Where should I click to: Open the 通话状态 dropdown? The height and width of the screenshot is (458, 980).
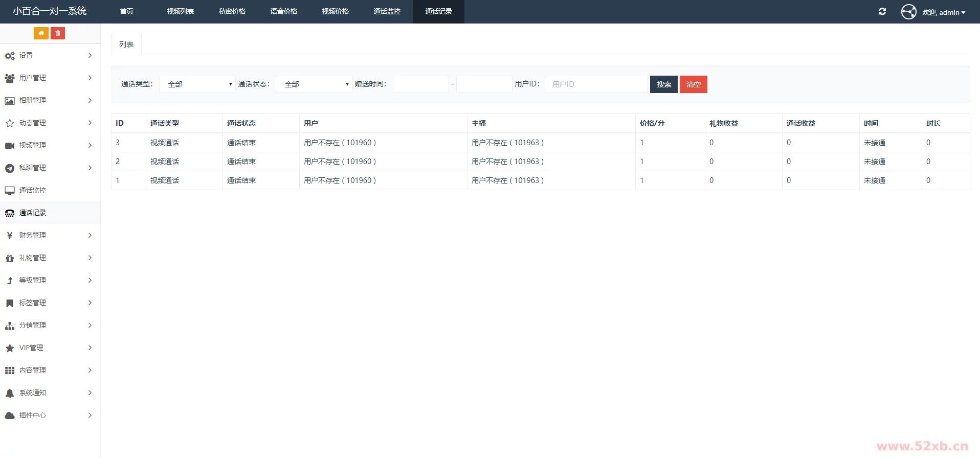(x=314, y=84)
